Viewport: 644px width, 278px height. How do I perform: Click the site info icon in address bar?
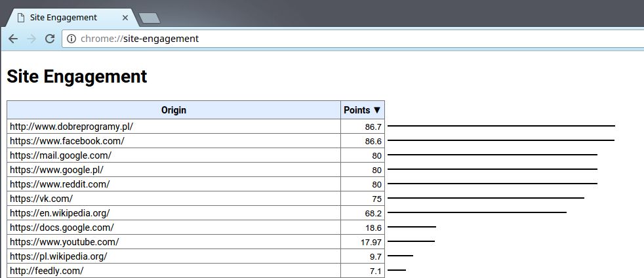71,39
